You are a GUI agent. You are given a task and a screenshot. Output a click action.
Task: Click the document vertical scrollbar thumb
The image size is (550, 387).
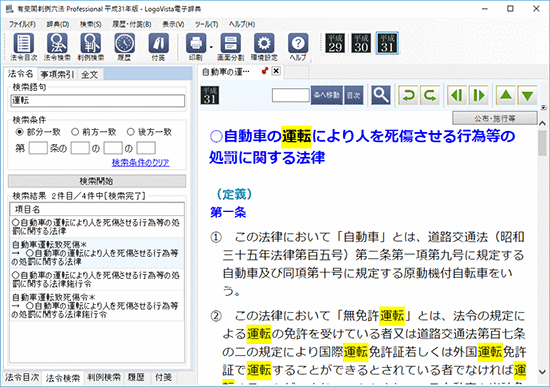(x=542, y=143)
